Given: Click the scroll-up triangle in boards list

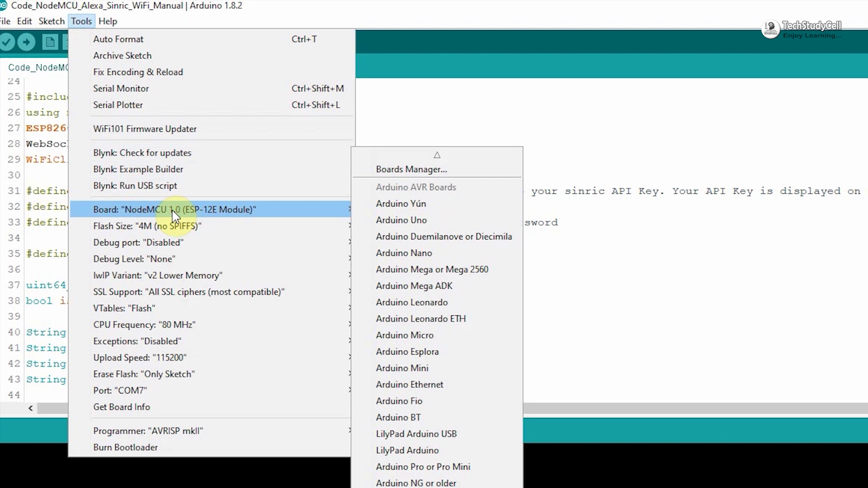Looking at the screenshot, I should click(437, 155).
